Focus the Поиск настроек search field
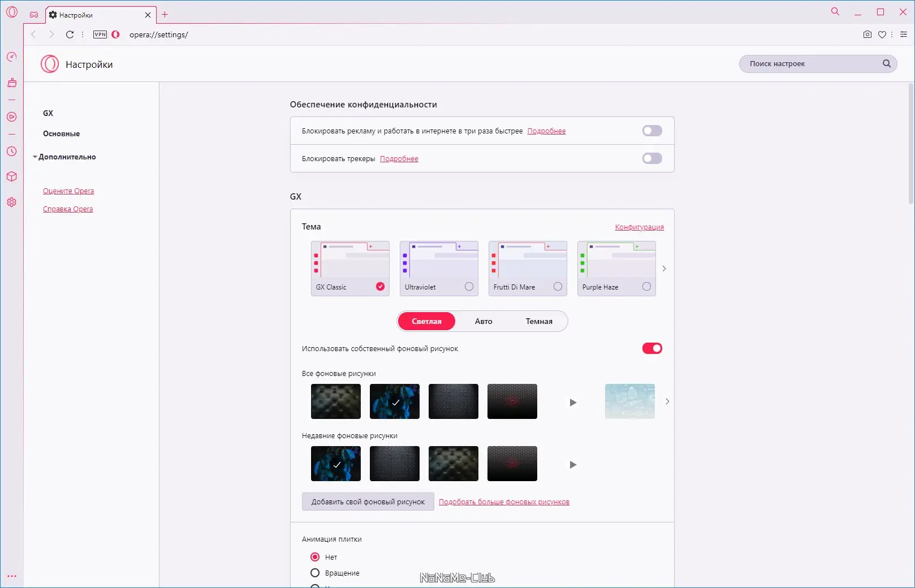 pyautogui.click(x=818, y=64)
